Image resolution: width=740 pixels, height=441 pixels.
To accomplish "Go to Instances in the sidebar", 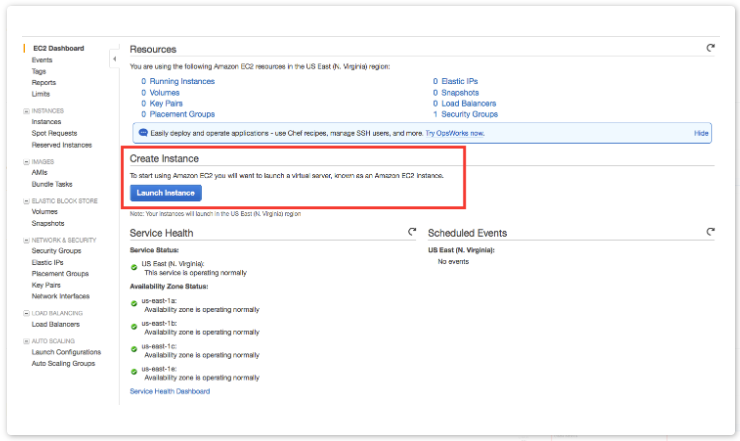I will point(46,122).
